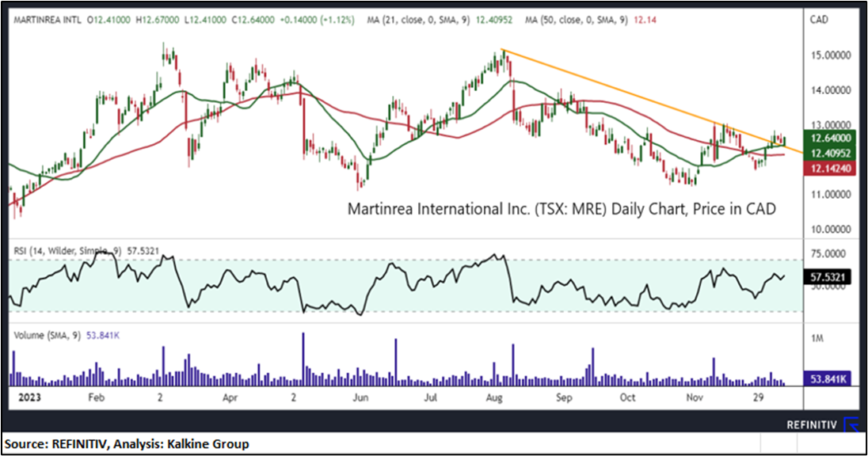
Task: Click the Sep date axis label
Action: 564,397
